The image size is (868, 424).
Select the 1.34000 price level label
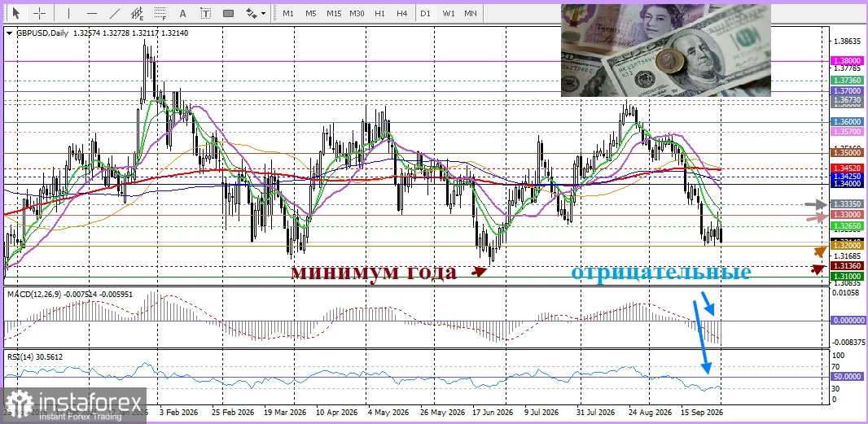[848, 184]
